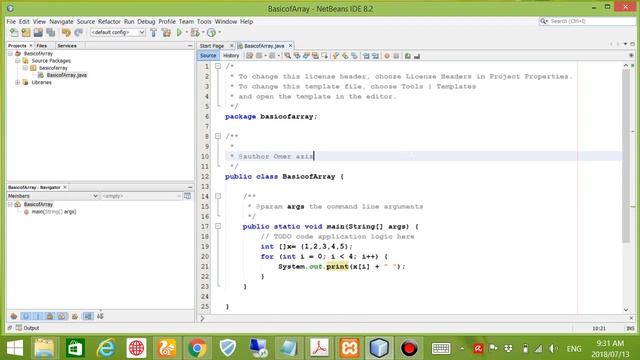Click the Navigator empty filter field
The image size is (640, 360).
click(x=141, y=196)
